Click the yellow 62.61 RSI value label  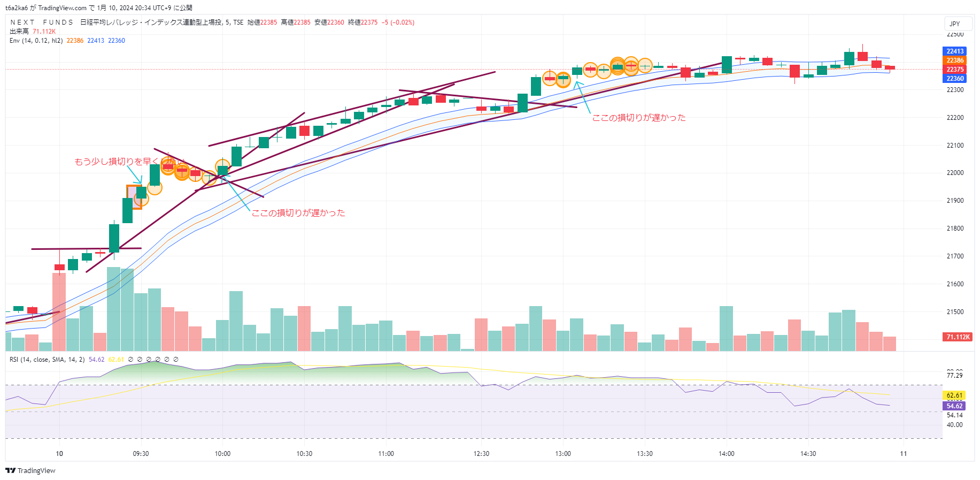[954, 395]
